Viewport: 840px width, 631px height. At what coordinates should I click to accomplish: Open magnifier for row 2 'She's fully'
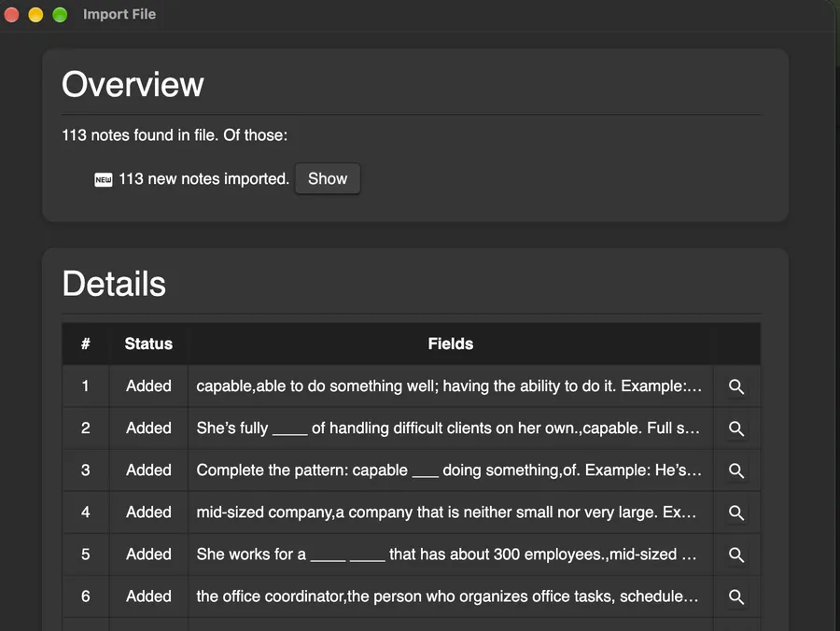tap(736, 428)
